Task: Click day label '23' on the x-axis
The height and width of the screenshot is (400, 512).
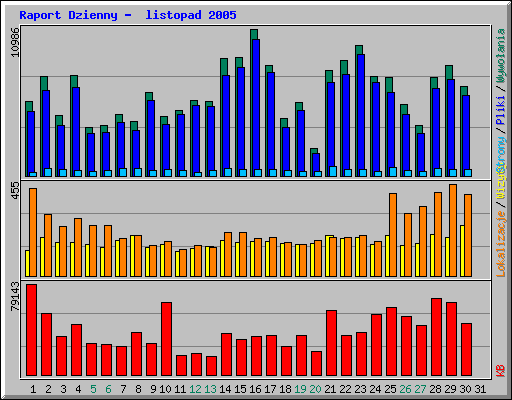Action: point(360,389)
